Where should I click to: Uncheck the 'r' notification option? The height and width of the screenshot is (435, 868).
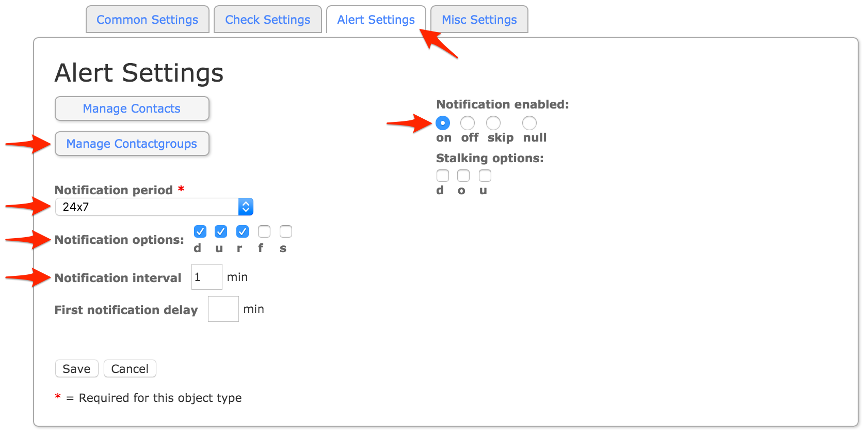pyautogui.click(x=243, y=231)
